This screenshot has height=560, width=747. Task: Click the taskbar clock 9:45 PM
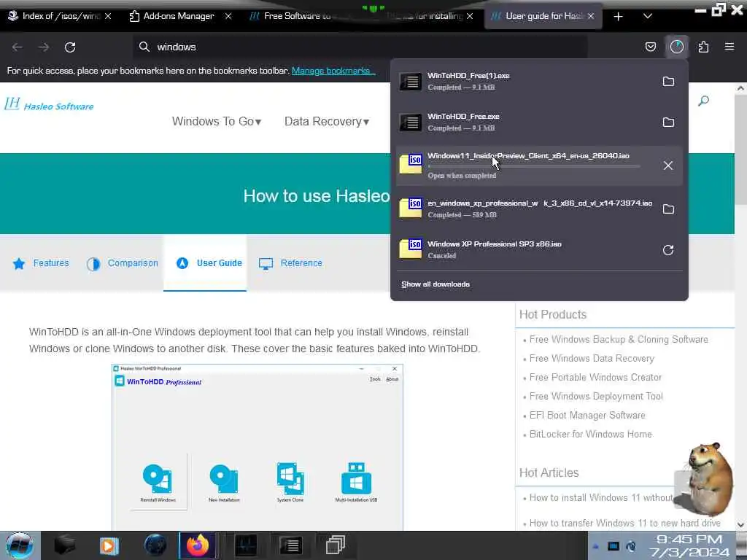[x=689, y=540]
